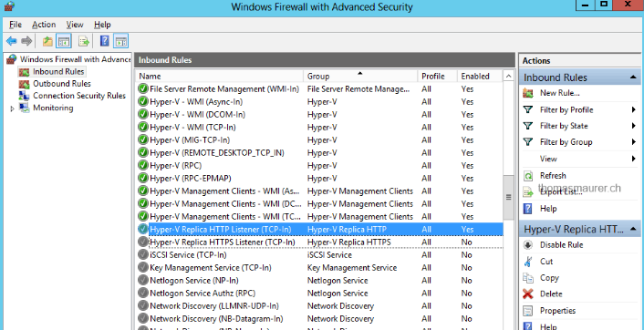Image resolution: width=644 pixels, height=330 pixels.
Task: Click the Filter by Profile funnel icon
Action: (x=528, y=110)
